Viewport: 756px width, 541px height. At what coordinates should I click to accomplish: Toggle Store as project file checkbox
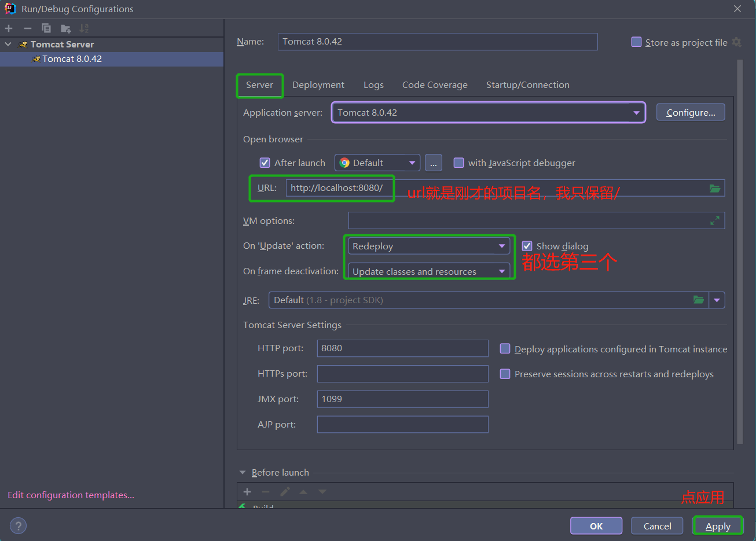pyautogui.click(x=636, y=42)
